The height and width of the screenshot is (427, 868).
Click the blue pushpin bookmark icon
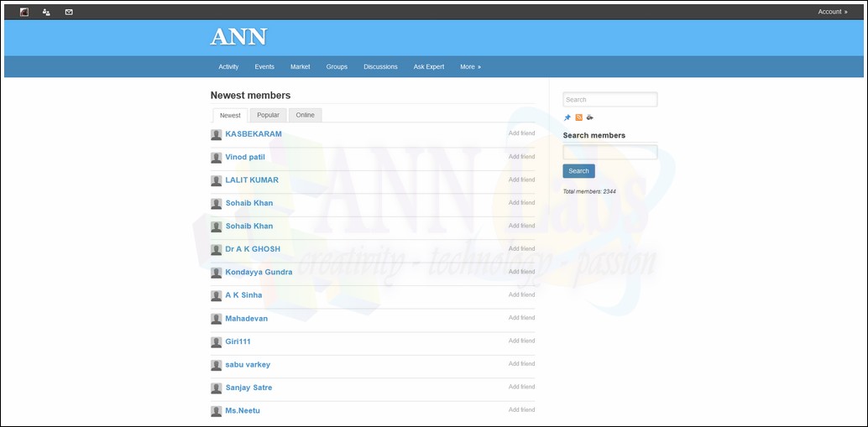click(567, 117)
